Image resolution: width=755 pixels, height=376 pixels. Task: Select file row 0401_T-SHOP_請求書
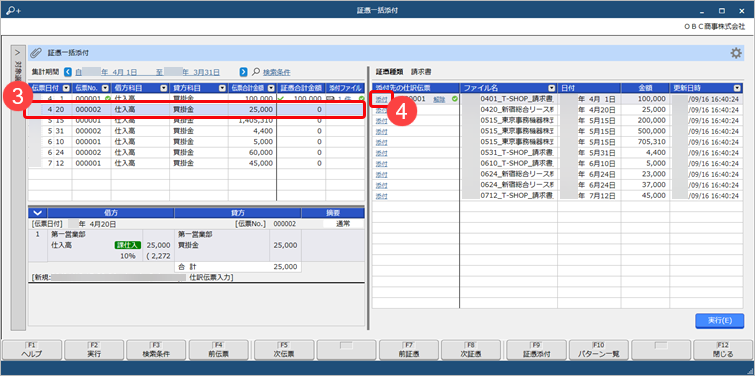(559, 99)
